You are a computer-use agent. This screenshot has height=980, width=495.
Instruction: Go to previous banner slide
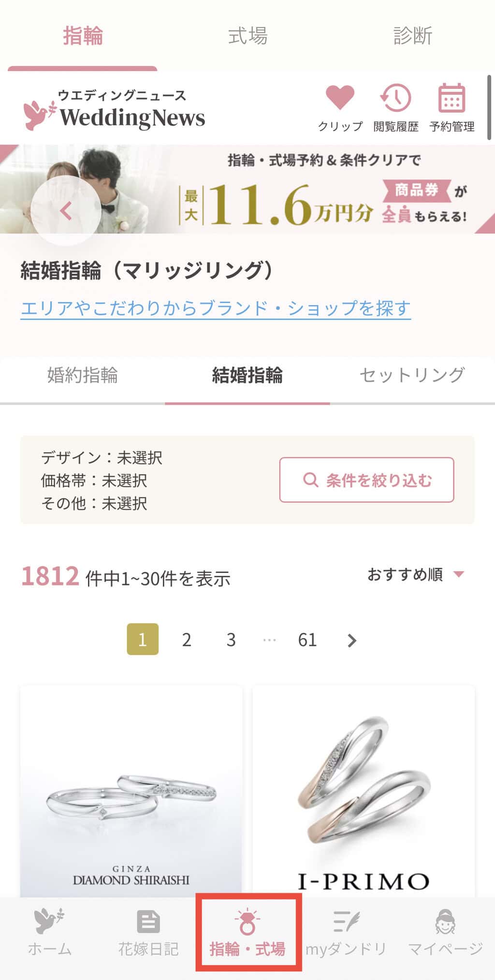click(x=66, y=210)
